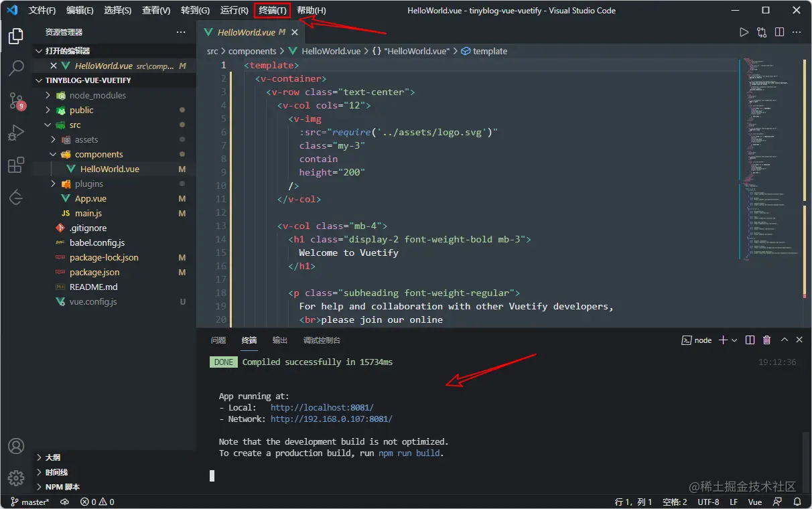This screenshot has height=509, width=812.
Task: Open the new terminal launch profile dropdown
Action: tap(734, 340)
